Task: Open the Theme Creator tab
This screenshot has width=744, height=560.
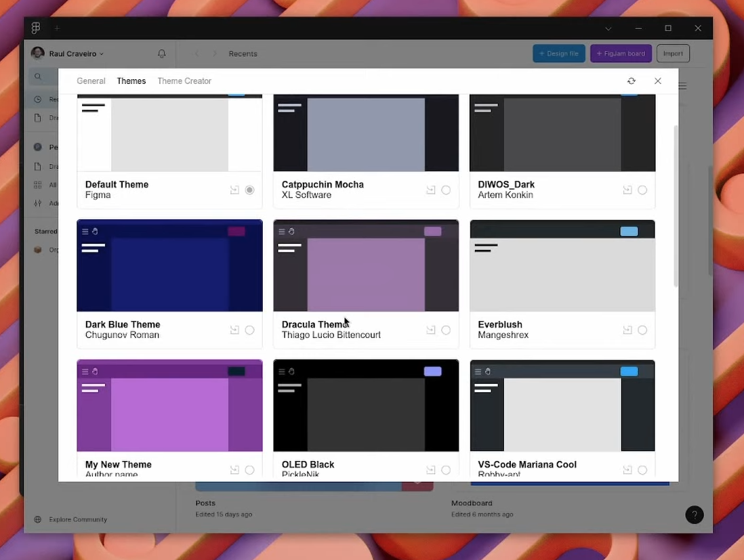Action: pyautogui.click(x=184, y=81)
